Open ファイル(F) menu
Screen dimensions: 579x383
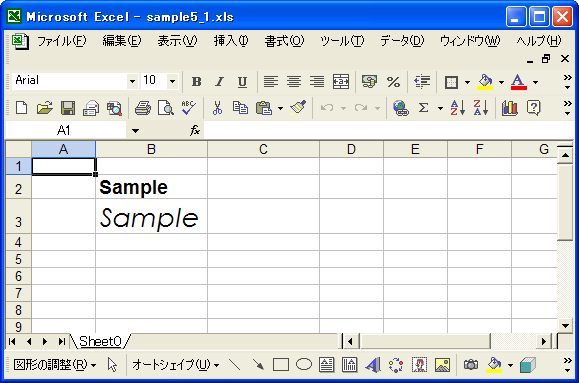[x=62, y=41]
